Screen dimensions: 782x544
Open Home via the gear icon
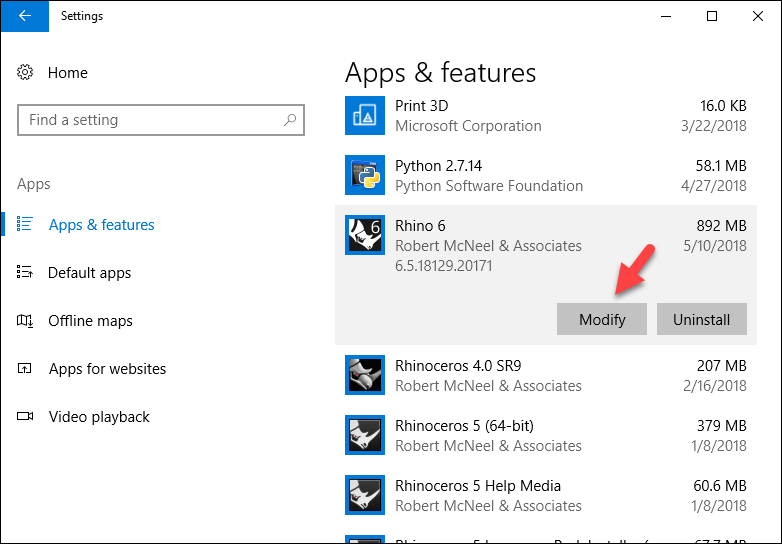tap(25, 72)
